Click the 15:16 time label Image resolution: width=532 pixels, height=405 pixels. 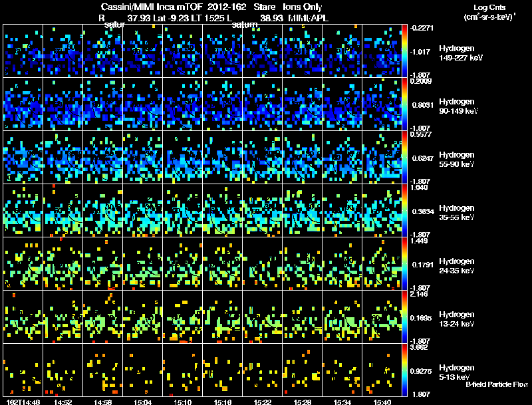[x=223, y=402]
